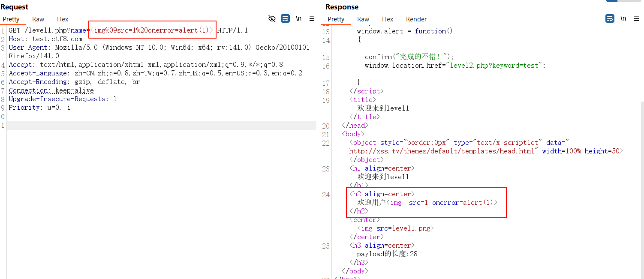
Task: Click the empty highlighted line in Request editor
Action: tap(161, 125)
